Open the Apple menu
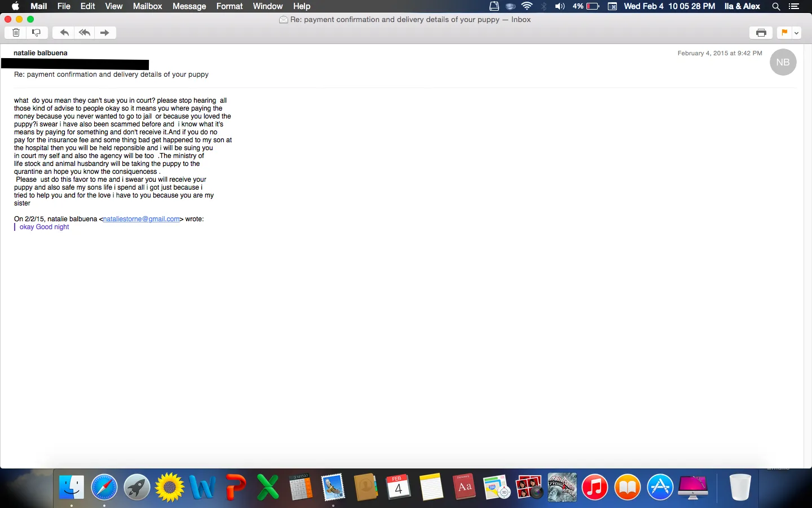Screen dimensions: 812x508 click(15, 6)
